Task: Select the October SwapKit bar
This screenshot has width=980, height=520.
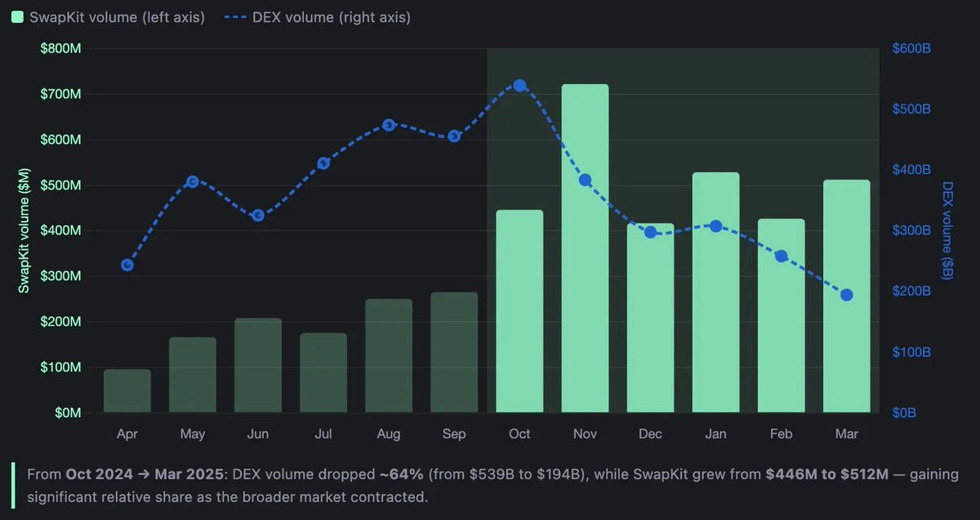Action: [519, 311]
